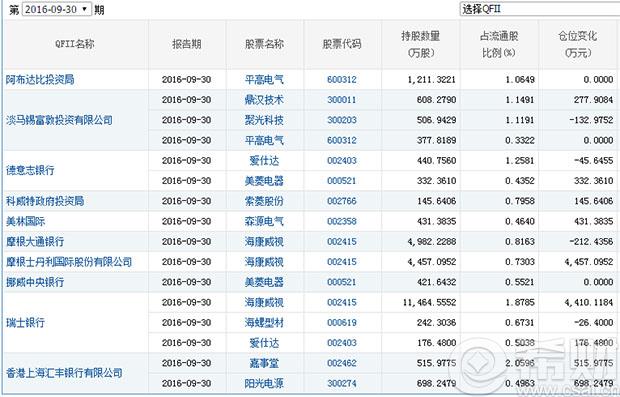Click the 森源电气 stock name

click(264, 221)
